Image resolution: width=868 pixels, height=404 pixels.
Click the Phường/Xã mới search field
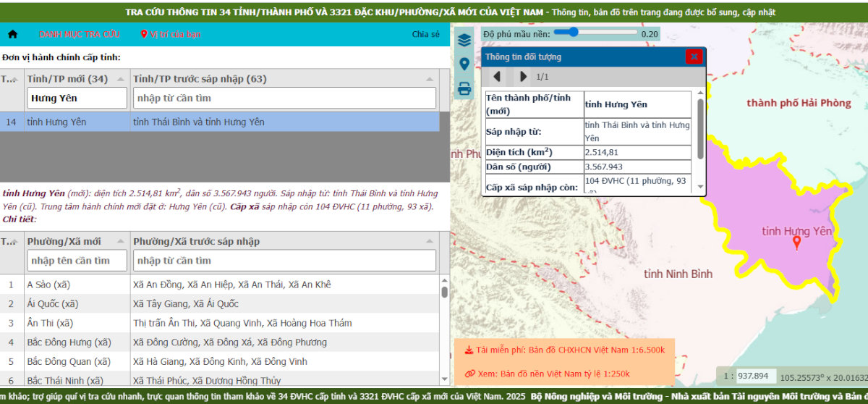coord(77,260)
